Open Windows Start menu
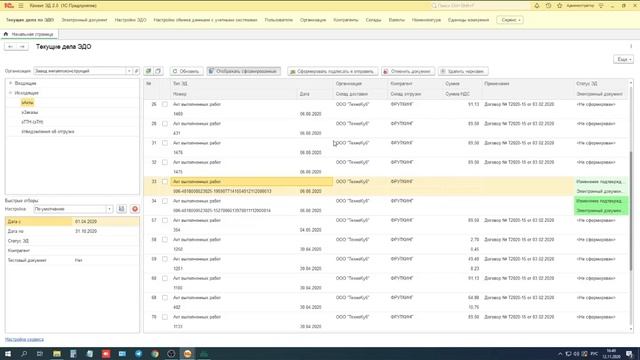This screenshot has width=640, height=360. 8,353
